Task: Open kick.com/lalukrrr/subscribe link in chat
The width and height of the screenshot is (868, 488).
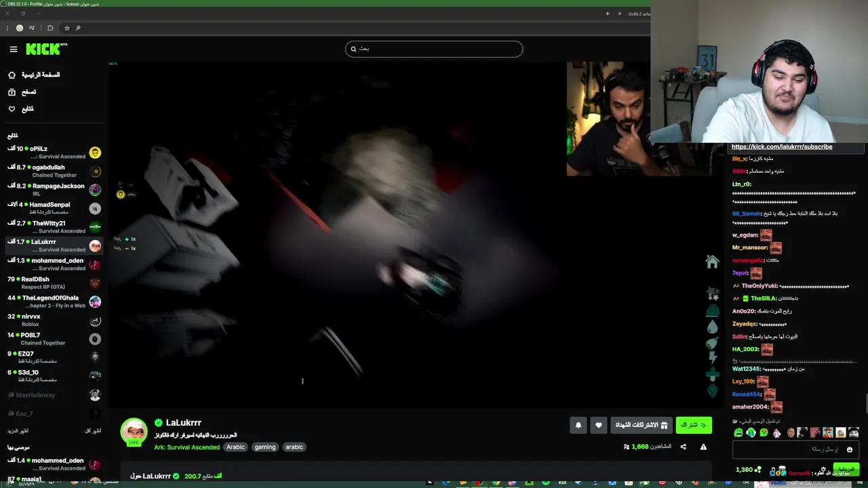Action: [x=782, y=146]
